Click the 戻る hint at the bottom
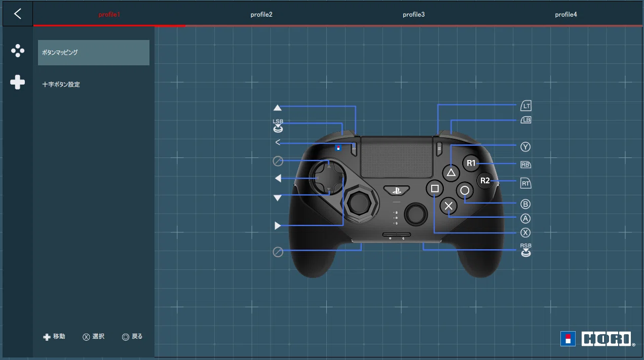The height and width of the screenshot is (360, 644). (x=133, y=337)
